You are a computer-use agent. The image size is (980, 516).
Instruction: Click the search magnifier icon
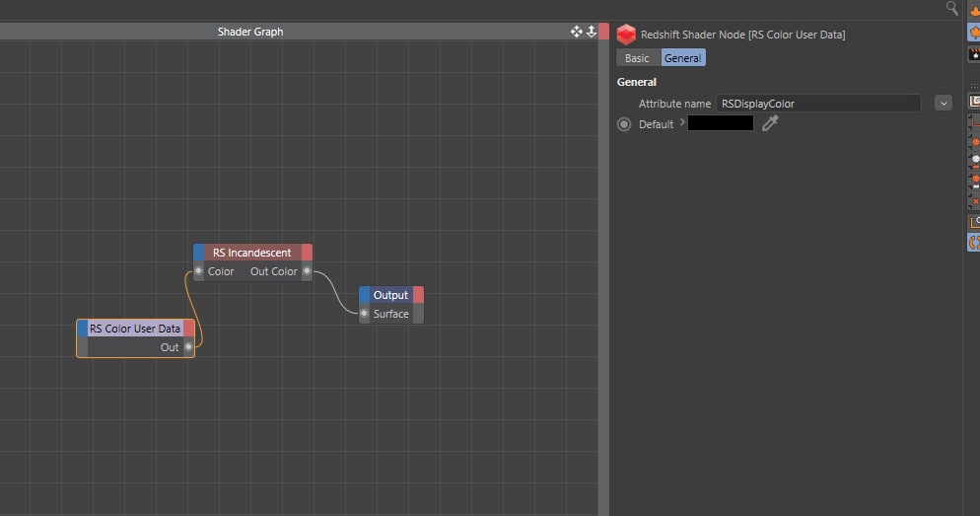pos(951,8)
